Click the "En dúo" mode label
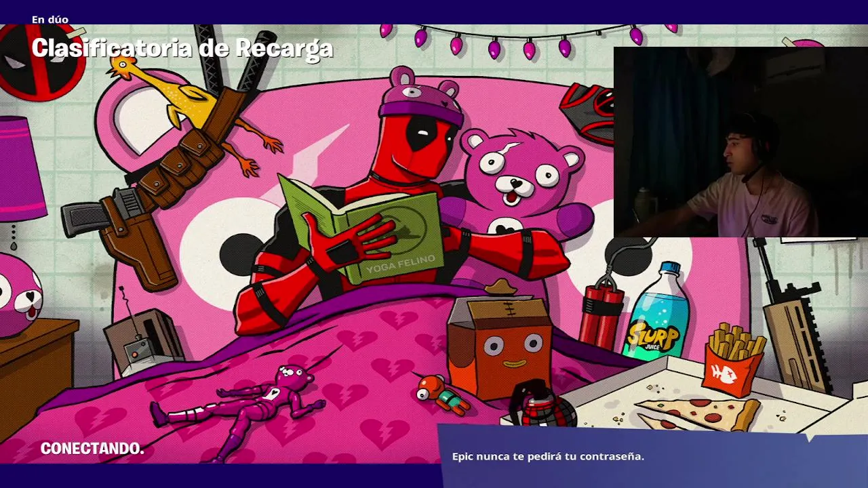Image resolution: width=868 pixels, height=488 pixels. pos(50,20)
